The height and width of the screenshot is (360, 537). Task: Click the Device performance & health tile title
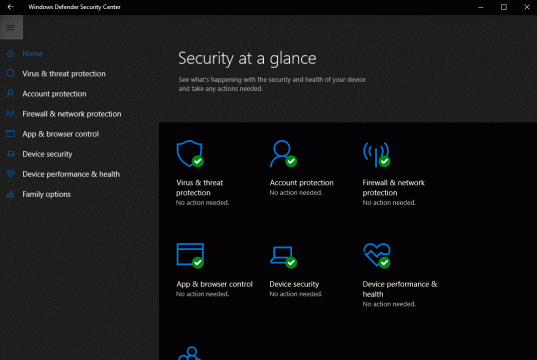click(x=400, y=289)
